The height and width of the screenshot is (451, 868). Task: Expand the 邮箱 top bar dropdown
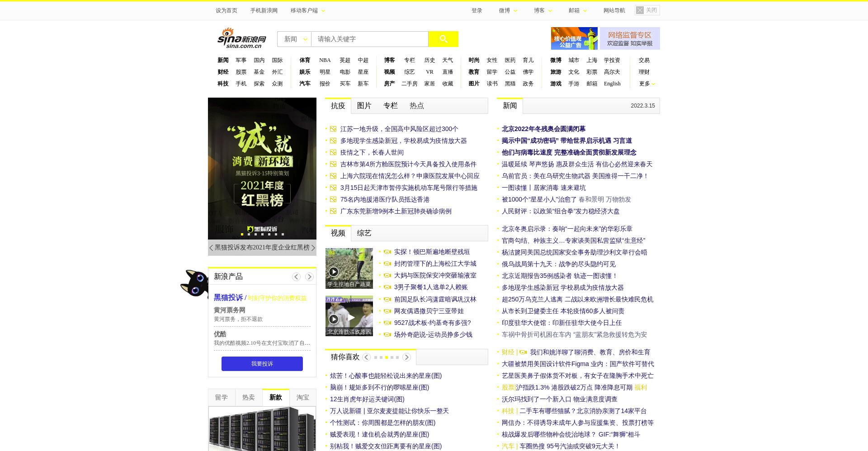(x=578, y=10)
